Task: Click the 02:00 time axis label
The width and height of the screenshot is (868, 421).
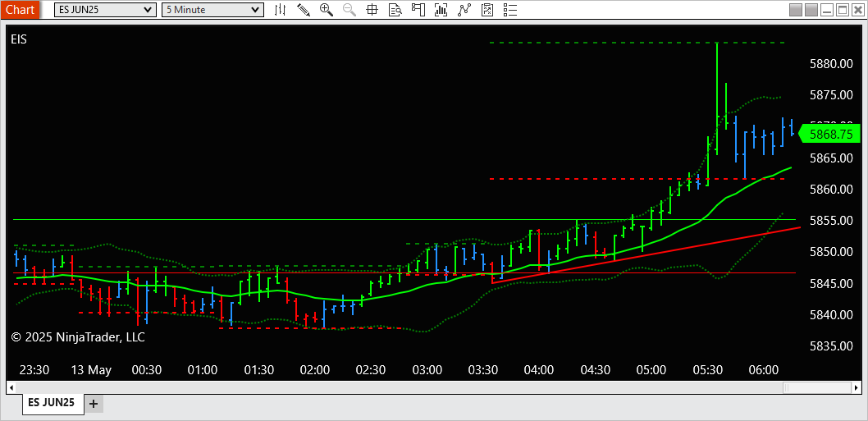Action: pyautogui.click(x=315, y=370)
